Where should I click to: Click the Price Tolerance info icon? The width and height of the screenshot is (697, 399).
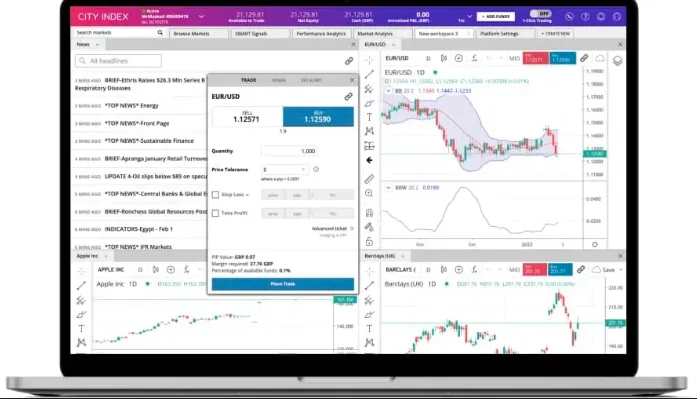[x=316, y=169]
